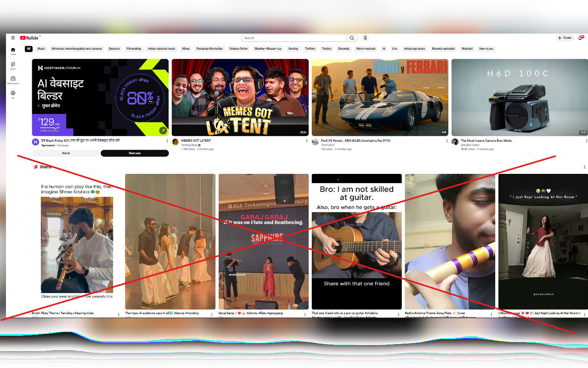This screenshot has height=368, width=588.
Task: Open options menu for MEMES GOT LATENT
Action: [307, 141]
